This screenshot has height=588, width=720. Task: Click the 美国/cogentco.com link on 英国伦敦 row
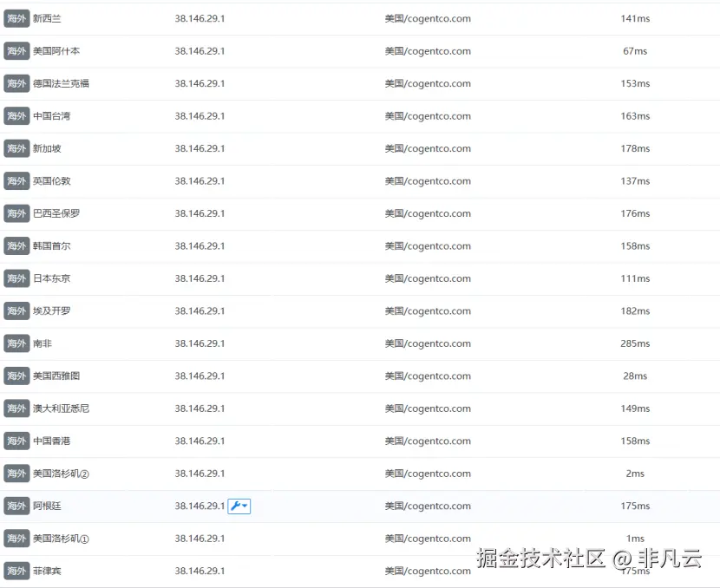[x=428, y=181]
